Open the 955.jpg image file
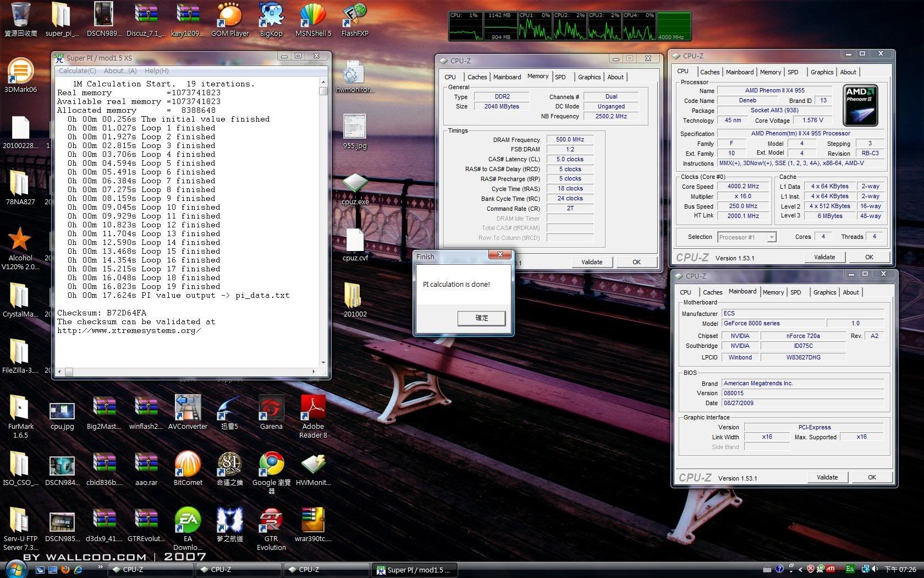This screenshot has height=578, width=924. click(x=355, y=132)
